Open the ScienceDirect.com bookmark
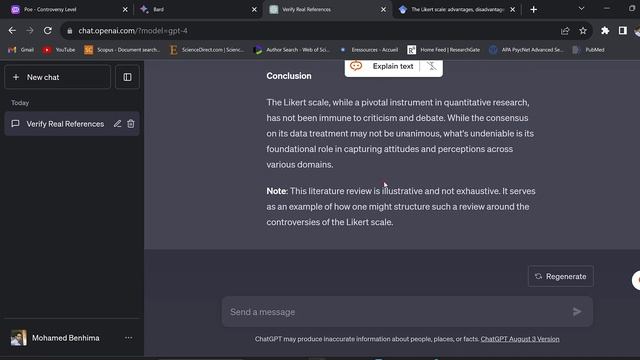 (x=207, y=50)
